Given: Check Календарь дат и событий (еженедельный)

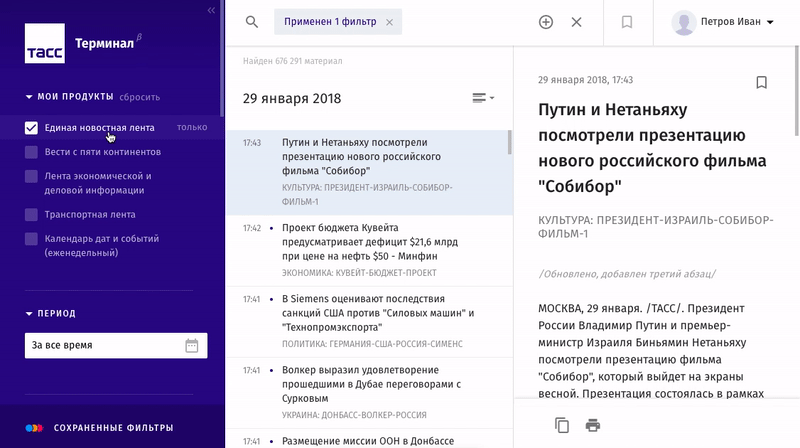Looking at the screenshot, I should pos(31,239).
